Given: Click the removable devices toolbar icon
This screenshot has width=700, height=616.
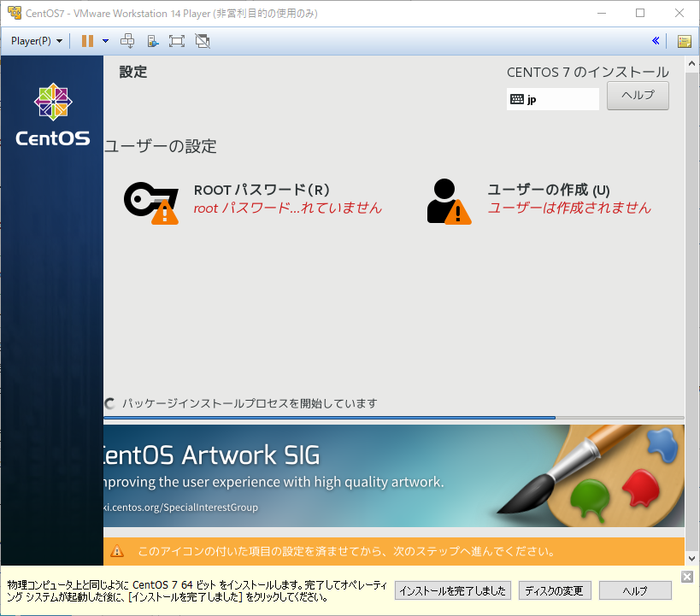Looking at the screenshot, I should coord(153,41).
